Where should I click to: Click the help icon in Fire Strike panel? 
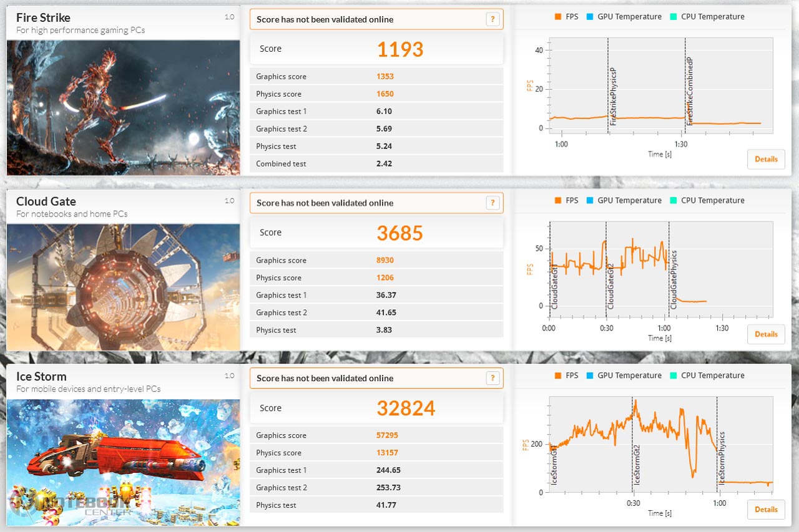click(493, 19)
